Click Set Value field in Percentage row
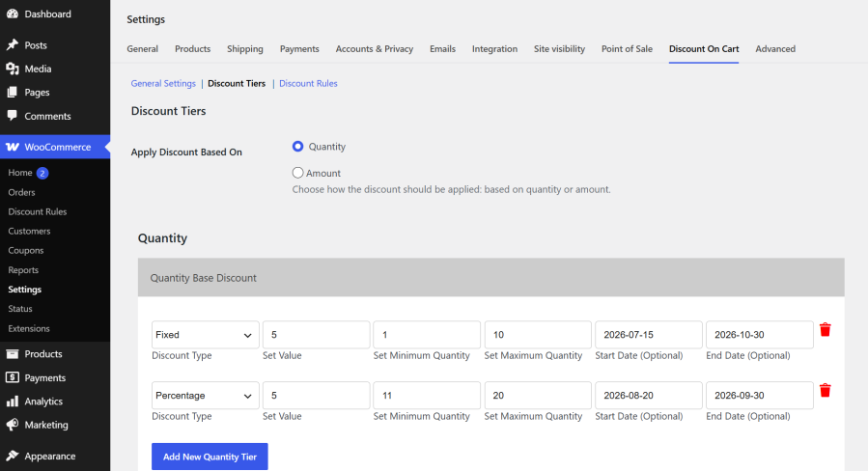Image resolution: width=868 pixels, height=471 pixels. (316, 395)
